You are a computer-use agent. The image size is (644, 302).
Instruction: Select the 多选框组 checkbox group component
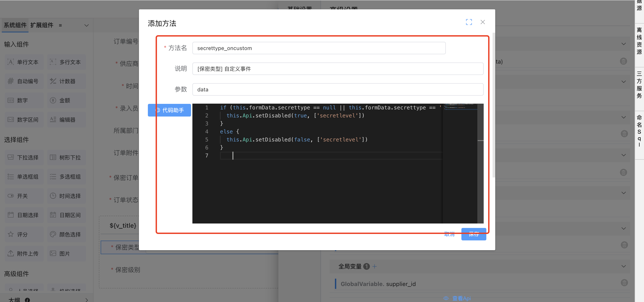67,177
